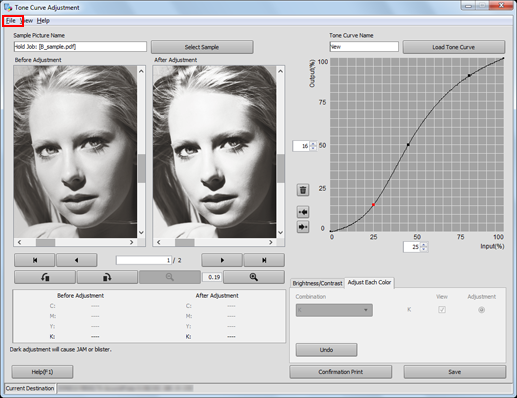This screenshot has height=398, width=517.
Task: Go to last page of sample
Action: click(x=264, y=260)
